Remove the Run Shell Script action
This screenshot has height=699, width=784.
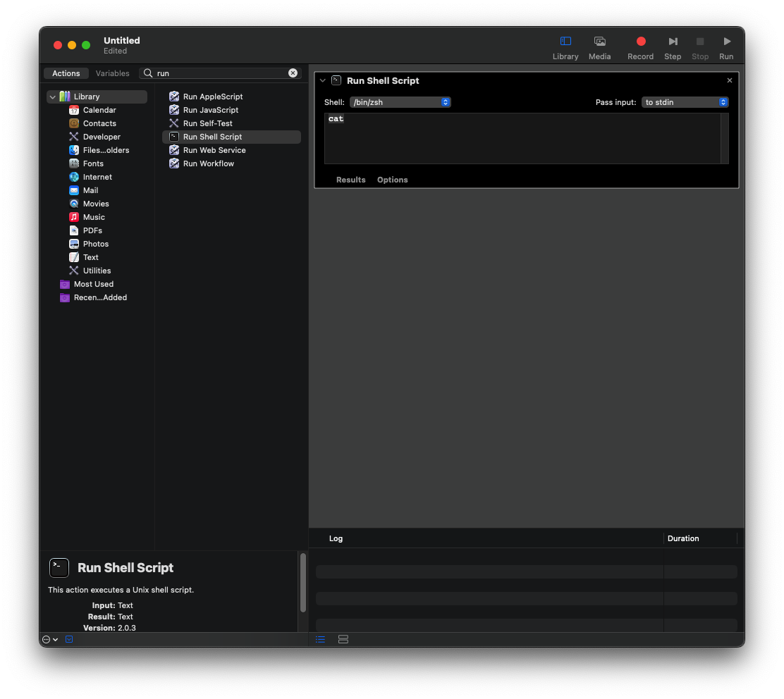pos(730,80)
